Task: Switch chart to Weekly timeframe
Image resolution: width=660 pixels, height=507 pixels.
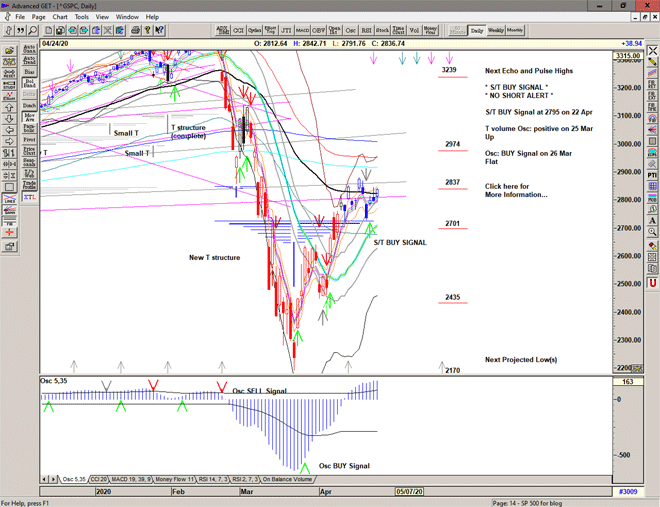Action: (496, 31)
